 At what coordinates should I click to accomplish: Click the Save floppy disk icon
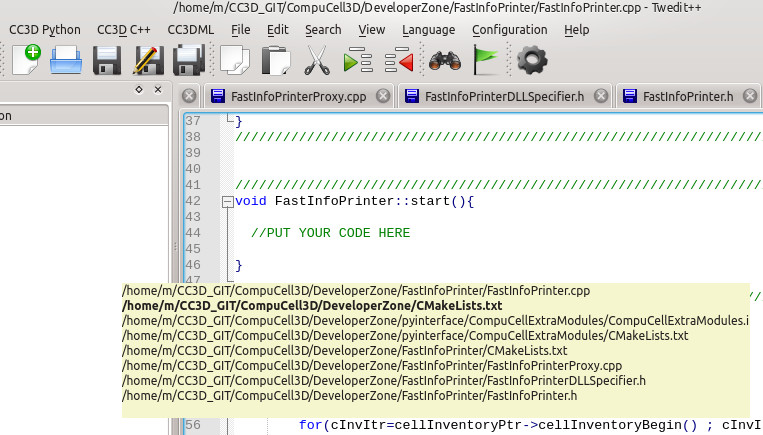pos(107,61)
